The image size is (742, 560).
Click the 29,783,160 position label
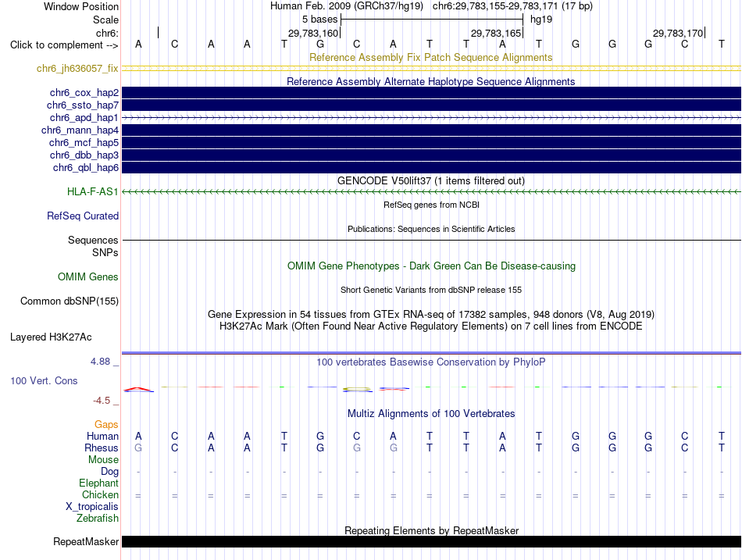[313, 33]
